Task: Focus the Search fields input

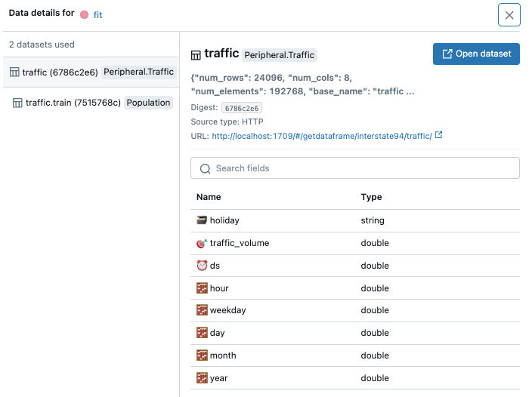Action: coord(355,168)
